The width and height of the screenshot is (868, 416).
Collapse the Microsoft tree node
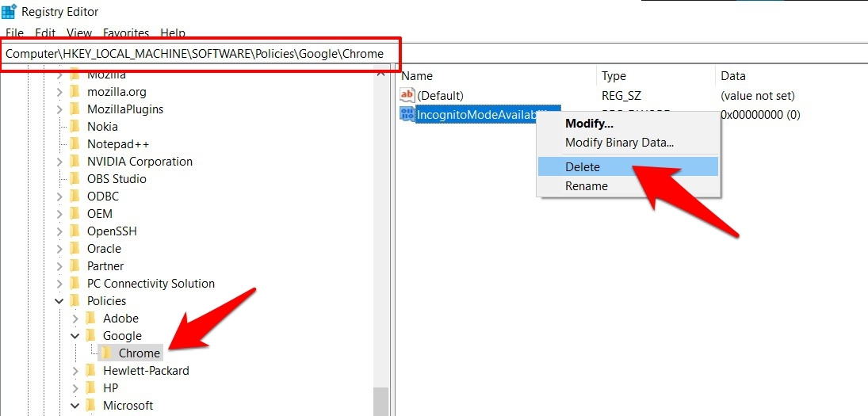(x=75, y=406)
